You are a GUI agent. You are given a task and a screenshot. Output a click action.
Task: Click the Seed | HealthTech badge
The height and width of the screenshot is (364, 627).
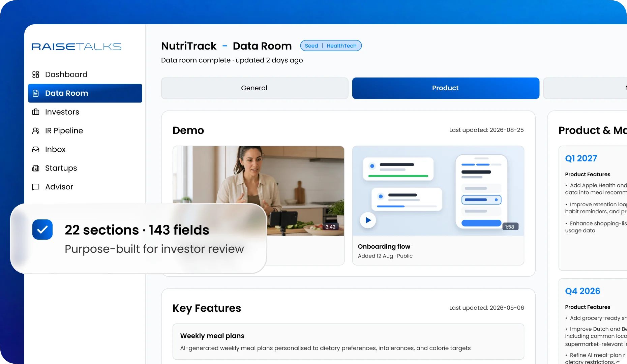pyautogui.click(x=331, y=45)
